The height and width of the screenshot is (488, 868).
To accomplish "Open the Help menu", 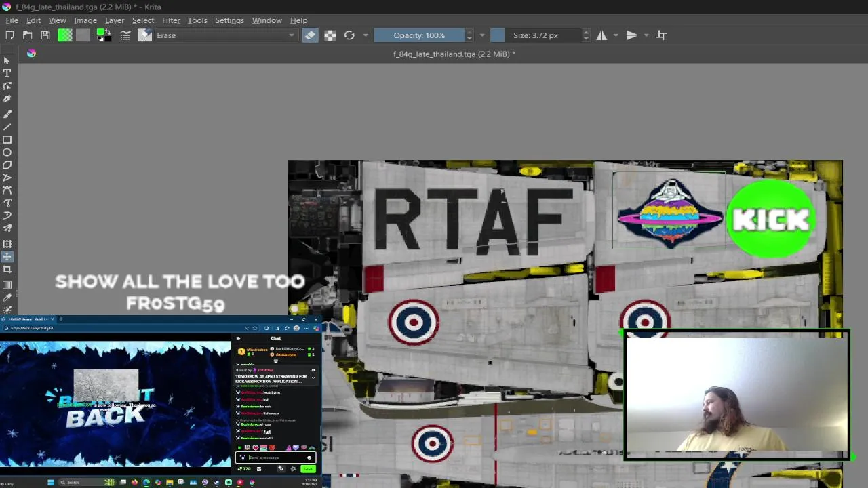I will (298, 20).
